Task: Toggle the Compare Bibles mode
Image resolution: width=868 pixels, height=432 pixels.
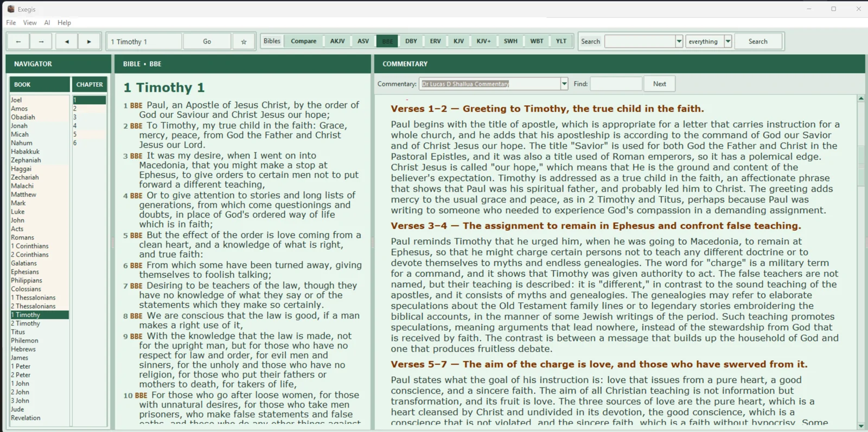Action: [x=303, y=41]
